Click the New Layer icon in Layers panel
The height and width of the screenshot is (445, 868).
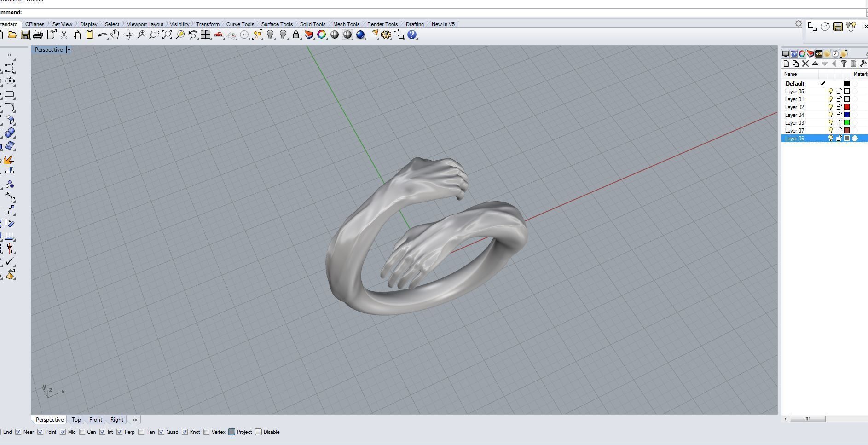(786, 64)
